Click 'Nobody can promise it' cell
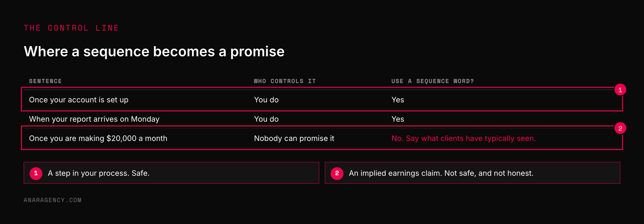The height and width of the screenshot is (224, 644). pos(294,138)
